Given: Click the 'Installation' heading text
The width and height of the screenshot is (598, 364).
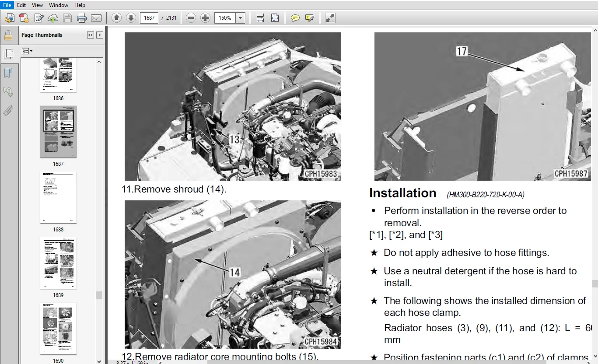Looking at the screenshot, I should click(x=402, y=193).
